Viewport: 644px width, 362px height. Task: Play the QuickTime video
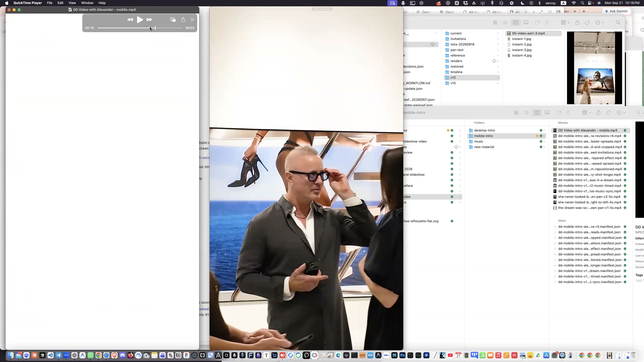tap(140, 20)
